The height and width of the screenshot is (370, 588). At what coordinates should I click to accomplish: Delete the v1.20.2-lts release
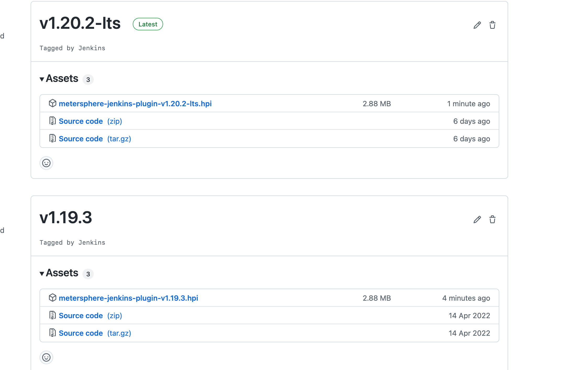pos(492,25)
